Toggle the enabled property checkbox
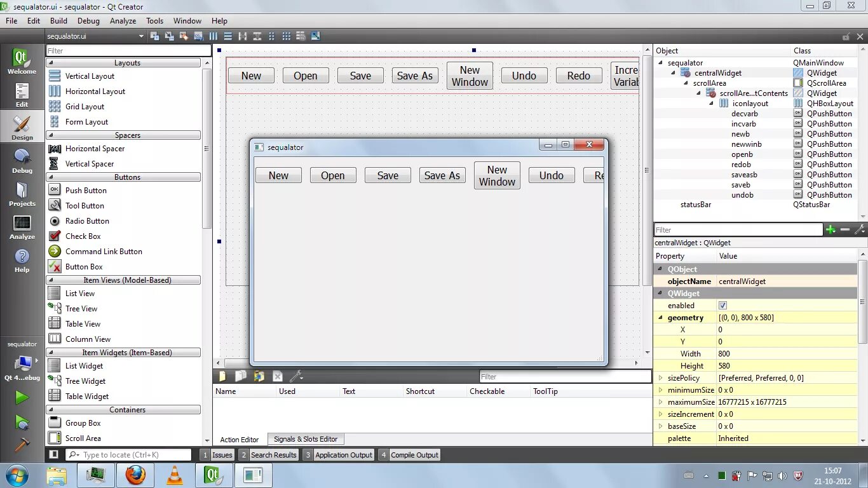Viewport: 868px width, 488px height. click(722, 305)
